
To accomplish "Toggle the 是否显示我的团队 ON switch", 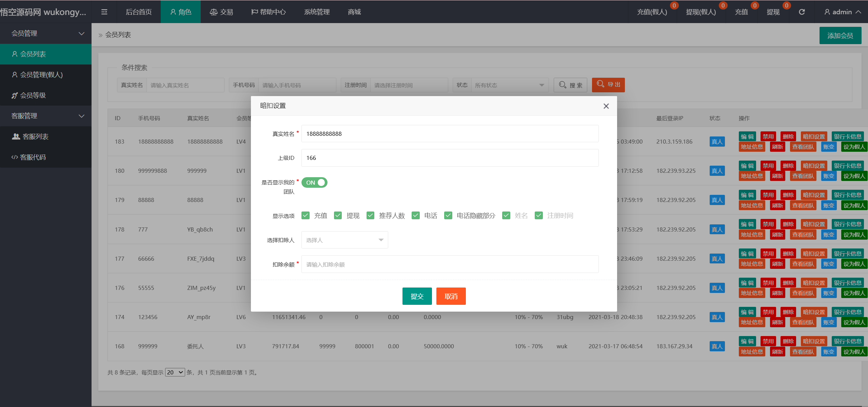I will tap(314, 183).
